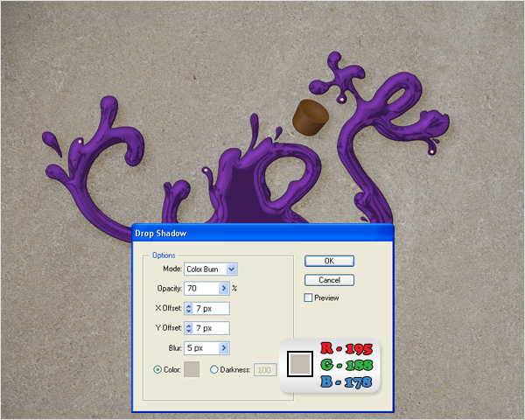Cancel the Drop Shadow dialog
The width and height of the screenshot is (525, 420).
pyautogui.click(x=329, y=280)
